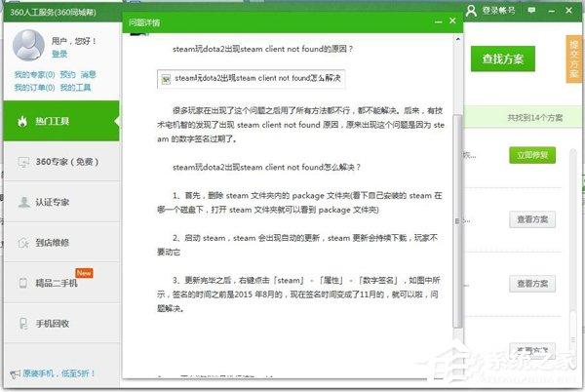Minimize the 360人工服务 main window
The width and height of the screenshot is (585, 392).
pos(552,11)
